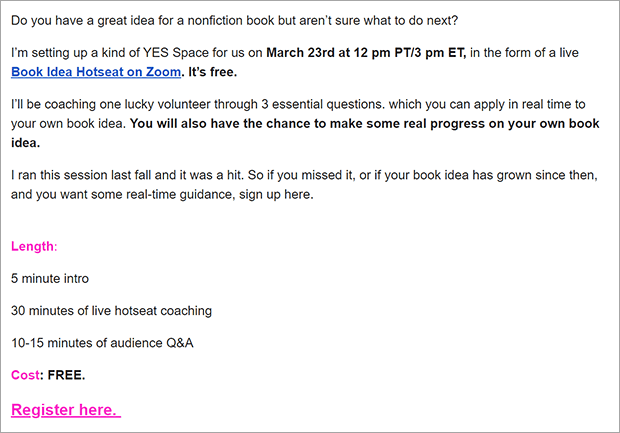Viewport: 620px width, 433px height.
Task: Click the bold FREE text after Cost
Action: 66,375
